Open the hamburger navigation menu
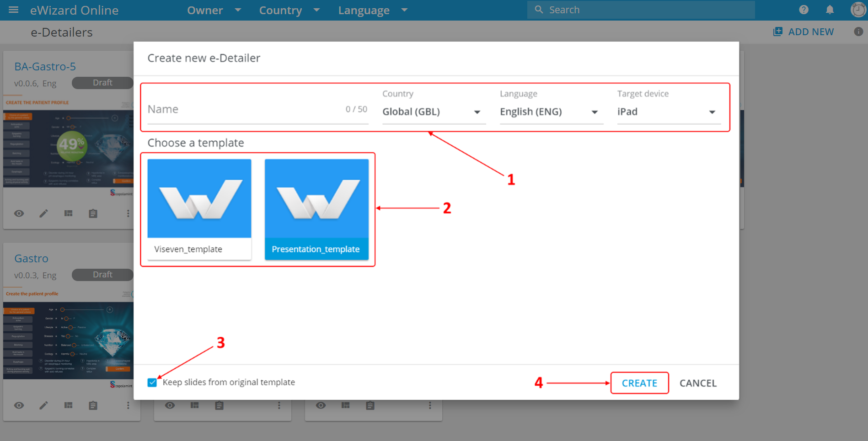 [x=14, y=10]
